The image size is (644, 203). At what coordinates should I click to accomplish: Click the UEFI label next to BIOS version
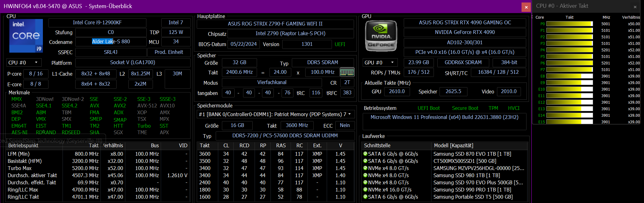coord(340,44)
